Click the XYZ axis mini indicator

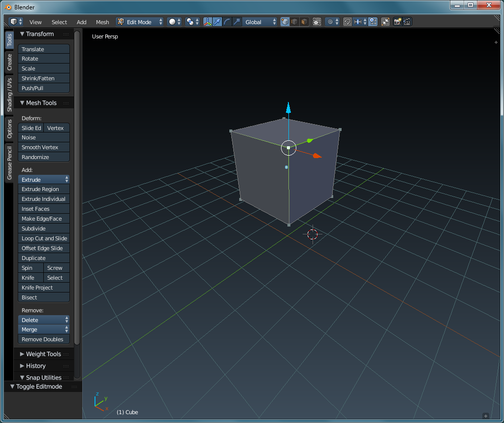tap(101, 401)
